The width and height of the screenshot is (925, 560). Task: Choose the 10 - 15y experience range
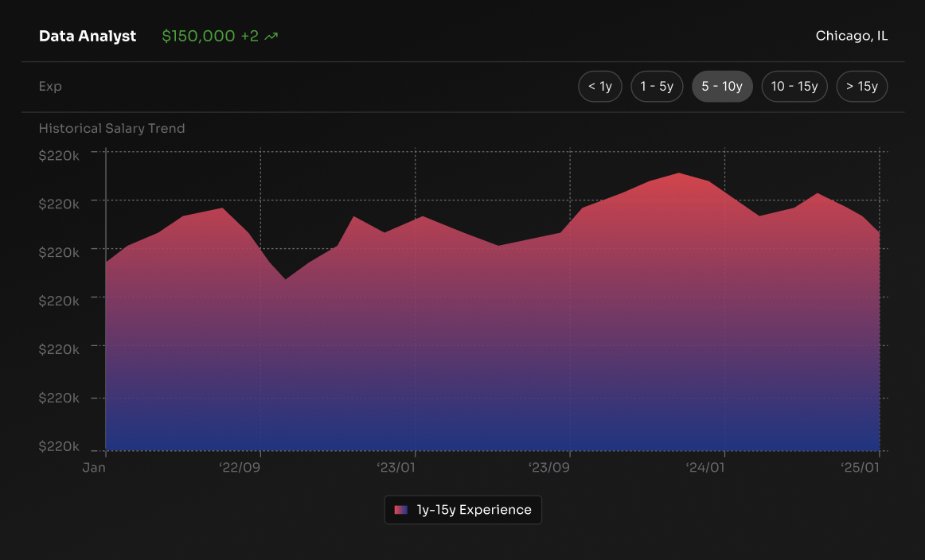(794, 87)
